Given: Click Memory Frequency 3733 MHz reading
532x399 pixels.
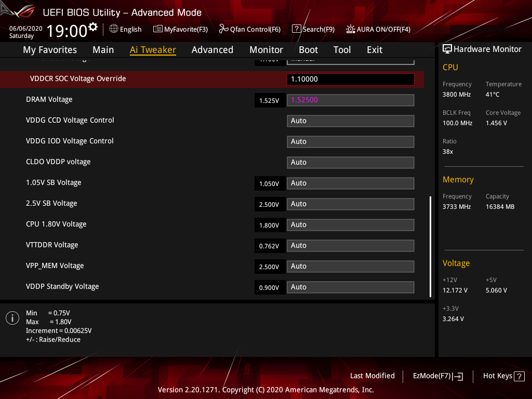Looking at the screenshot, I should pyautogui.click(x=457, y=207).
